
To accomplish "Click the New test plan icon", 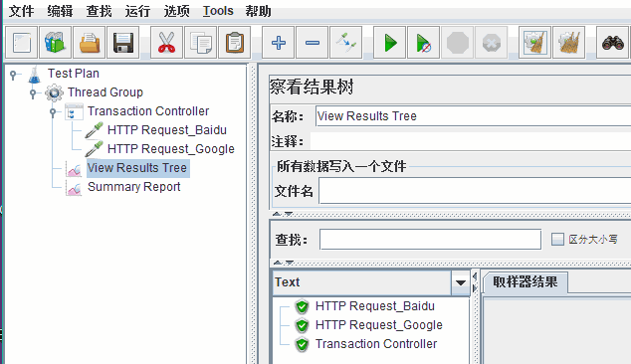I will [x=22, y=43].
